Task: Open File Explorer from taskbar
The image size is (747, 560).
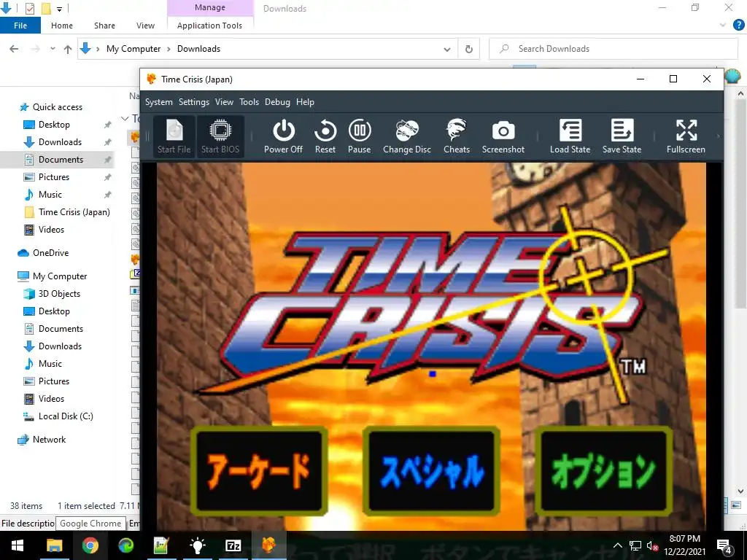Action: coord(54,545)
